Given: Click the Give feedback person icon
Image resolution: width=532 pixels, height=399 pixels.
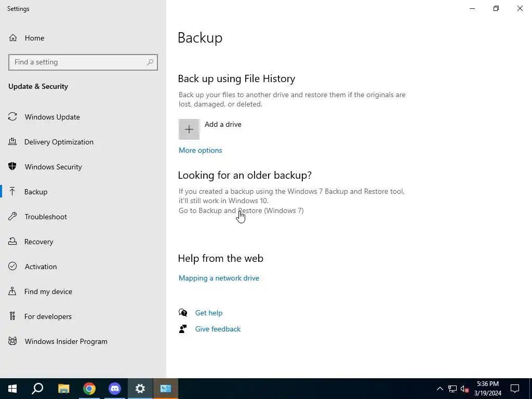Looking at the screenshot, I should (183, 329).
